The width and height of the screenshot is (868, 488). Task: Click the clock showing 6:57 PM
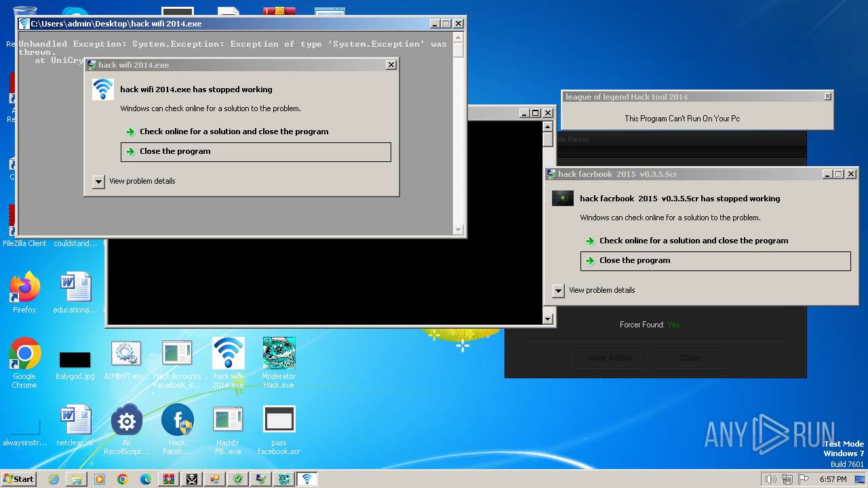point(833,479)
